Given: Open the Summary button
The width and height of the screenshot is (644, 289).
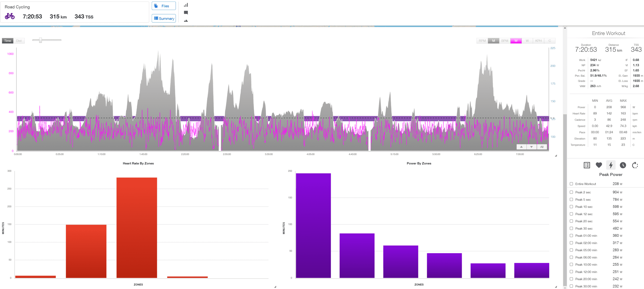Looking at the screenshot, I should (x=164, y=19).
